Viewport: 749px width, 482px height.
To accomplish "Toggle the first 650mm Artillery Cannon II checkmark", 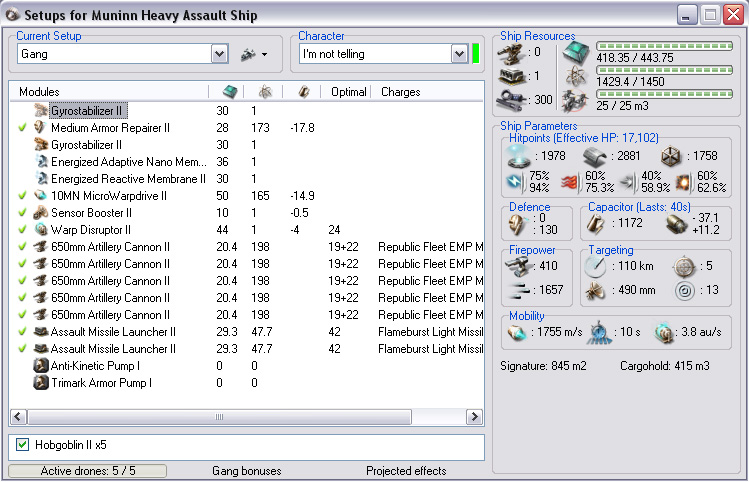I will pos(22,246).
